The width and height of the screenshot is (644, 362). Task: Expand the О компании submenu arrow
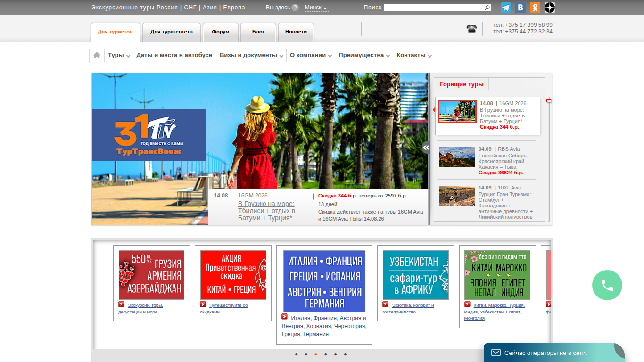pos(330,56)
